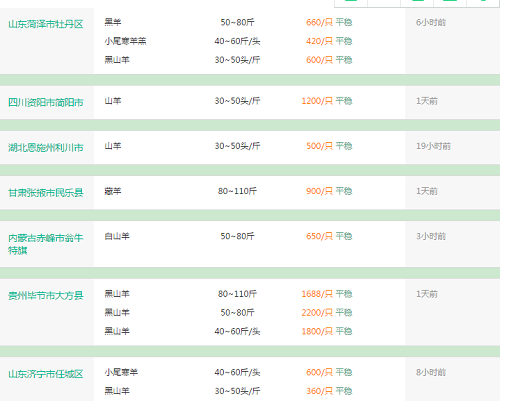
Task: Click the 1200/只 price for 简阳市 山羊
Action: click(317, 101)
